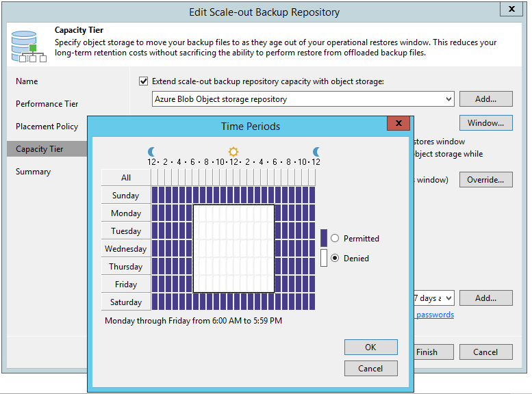Click the sun noon icon above grid
This screenshot has height=394, width=532.
point(233,151)
